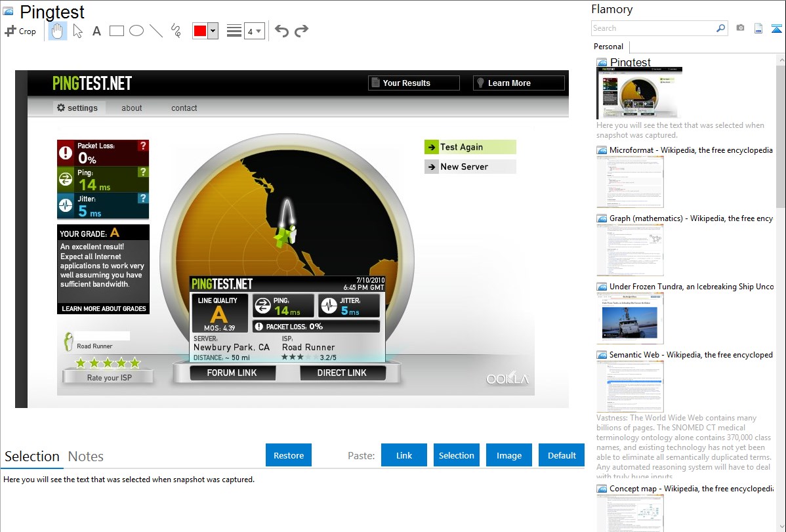This screenshot has height=532, width=786.
Task: Click the Pingtest icon beside the title
Action: click(8, 11)
